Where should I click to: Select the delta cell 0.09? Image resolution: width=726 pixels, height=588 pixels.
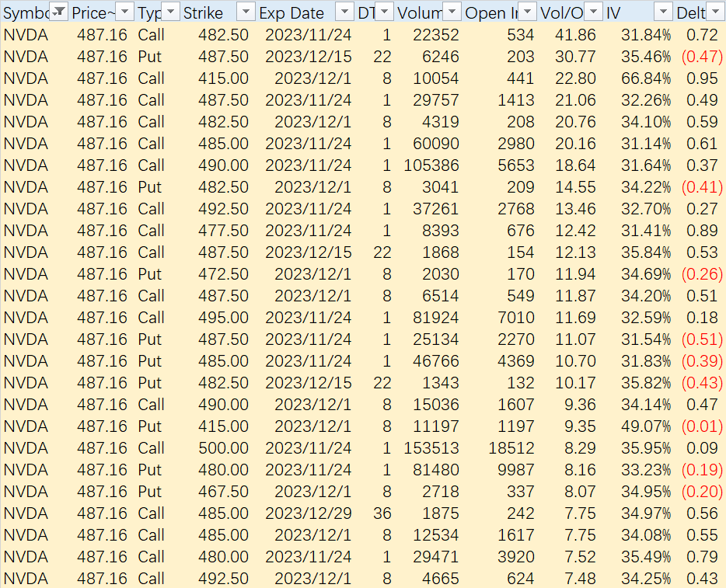click(x=703, y=448)
